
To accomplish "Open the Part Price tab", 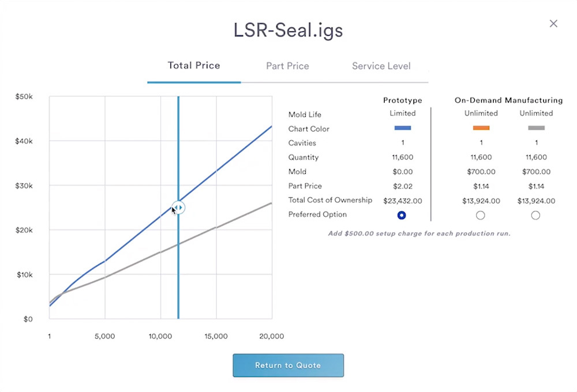I will coord(287,66).
